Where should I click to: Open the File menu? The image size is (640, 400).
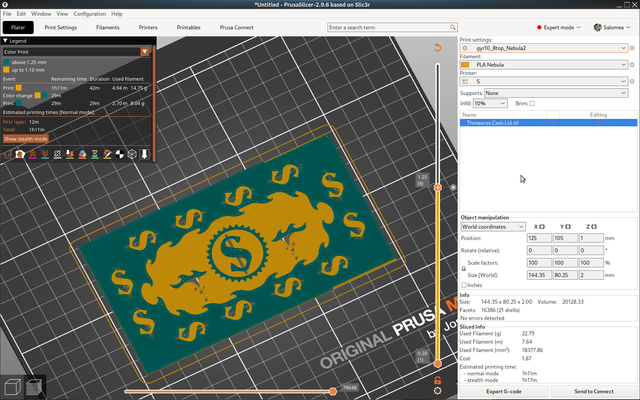tap(7, 13)
